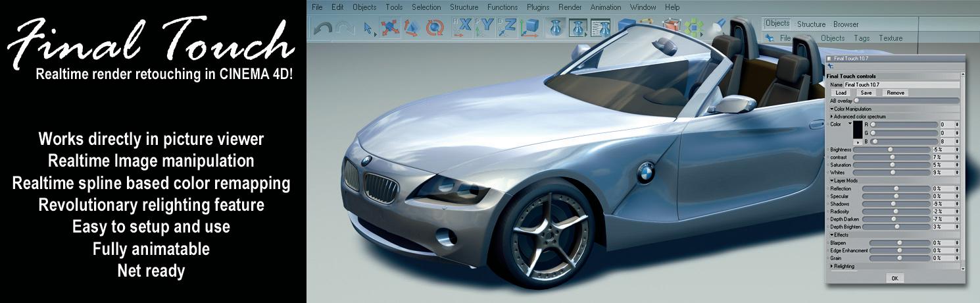Click the Undo arrow icon
The height and width of the screenshot is (303, 980).
coord(323,28)
